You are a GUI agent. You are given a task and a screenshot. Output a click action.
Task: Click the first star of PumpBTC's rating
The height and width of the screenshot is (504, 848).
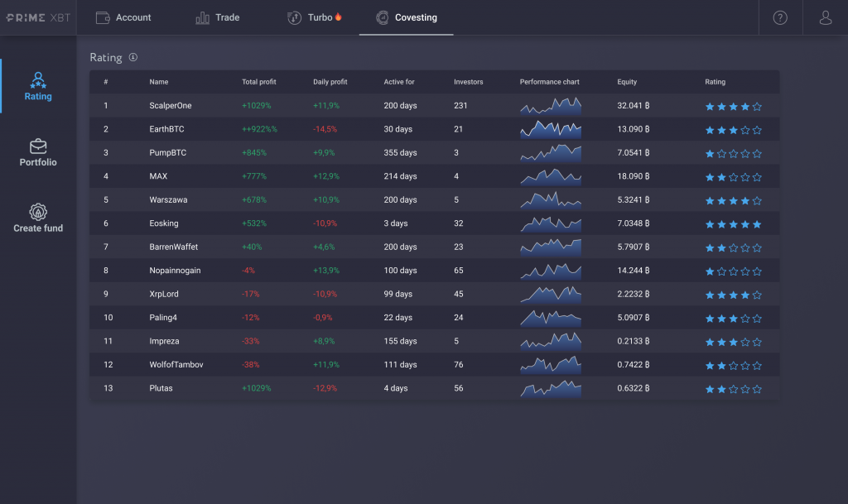709,153
